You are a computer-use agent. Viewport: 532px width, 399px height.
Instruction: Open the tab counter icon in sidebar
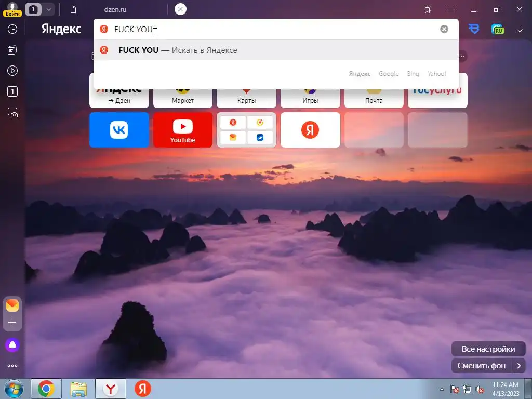pyautogui.click(x=12, y=91)
